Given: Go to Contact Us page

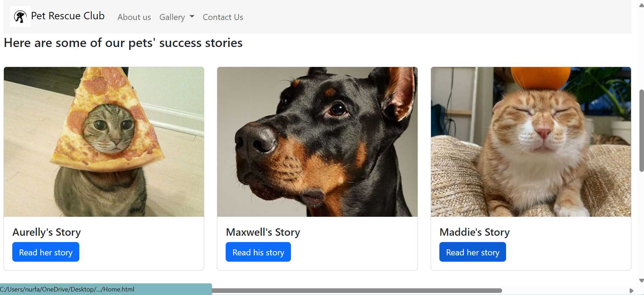Looking at the screenshot, I should [223, 17].
